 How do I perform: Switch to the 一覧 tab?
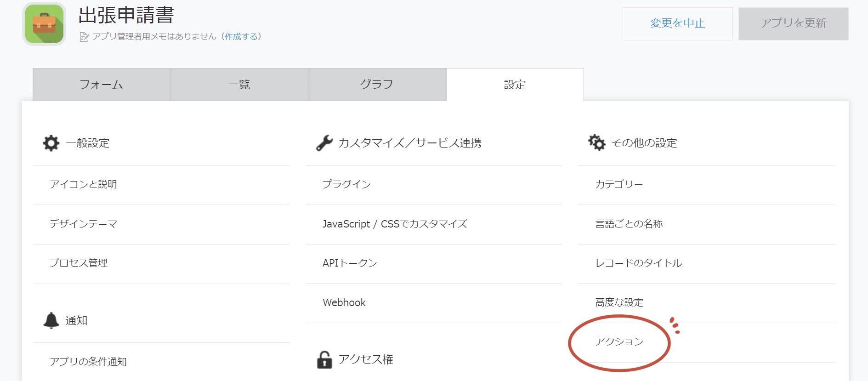tap(239, 85)
